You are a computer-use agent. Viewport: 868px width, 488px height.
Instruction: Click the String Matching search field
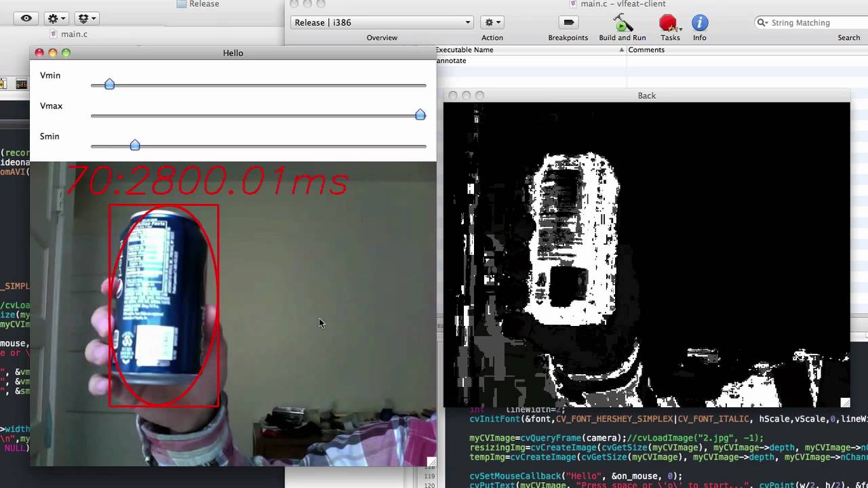[x=812, y=22]
